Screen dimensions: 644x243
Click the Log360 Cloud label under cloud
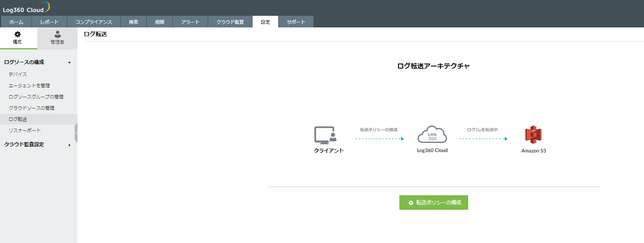tap(433, 150)
